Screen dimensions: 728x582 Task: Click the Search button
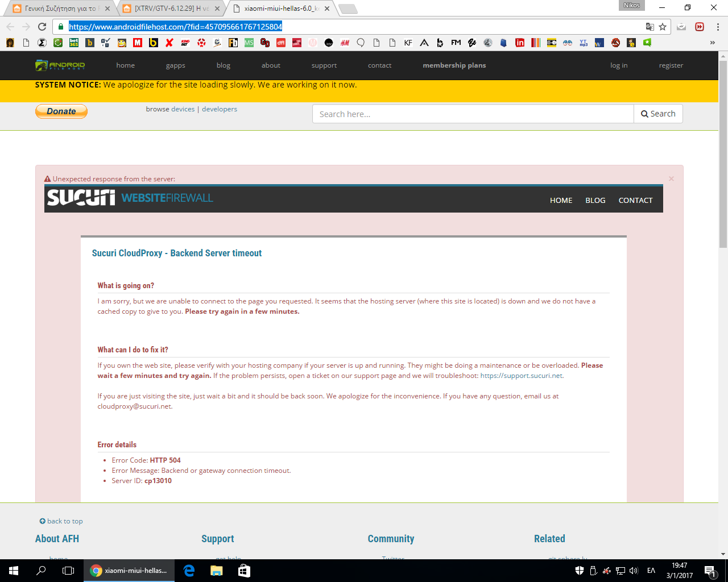[658, 114]
